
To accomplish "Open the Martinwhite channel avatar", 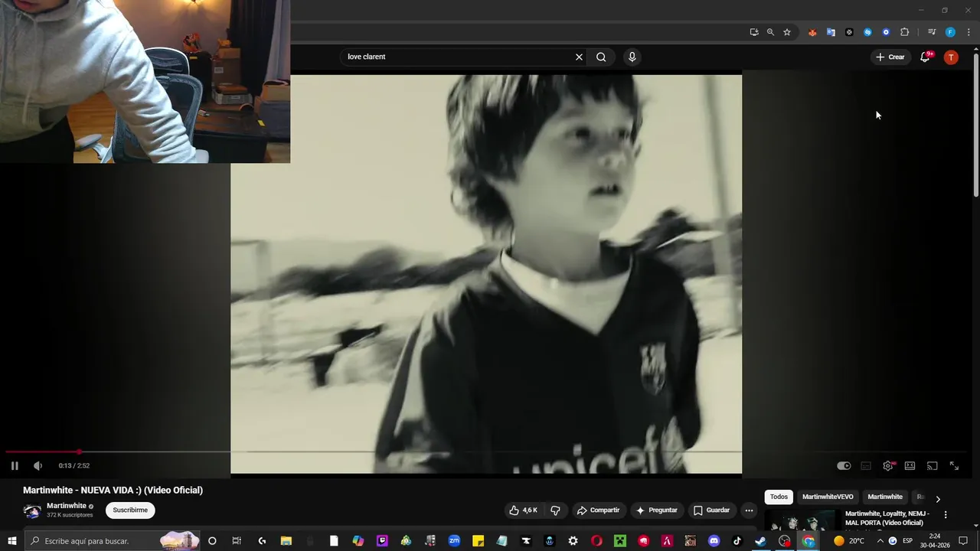I will click(32, 510).
